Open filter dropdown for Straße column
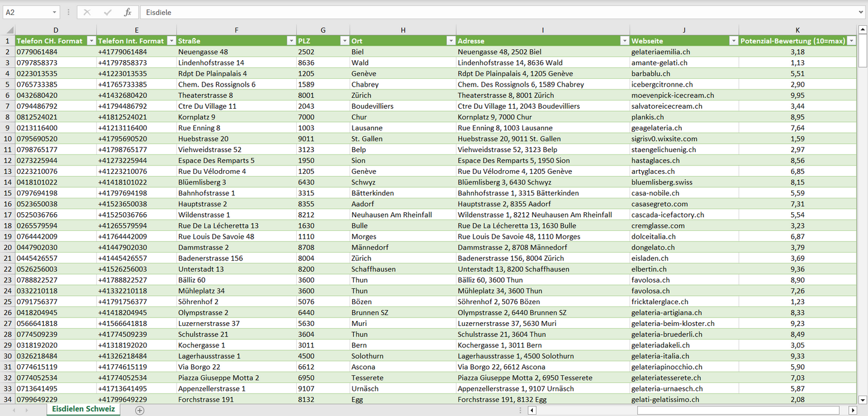Screen dimensions: 868x416 291,41
